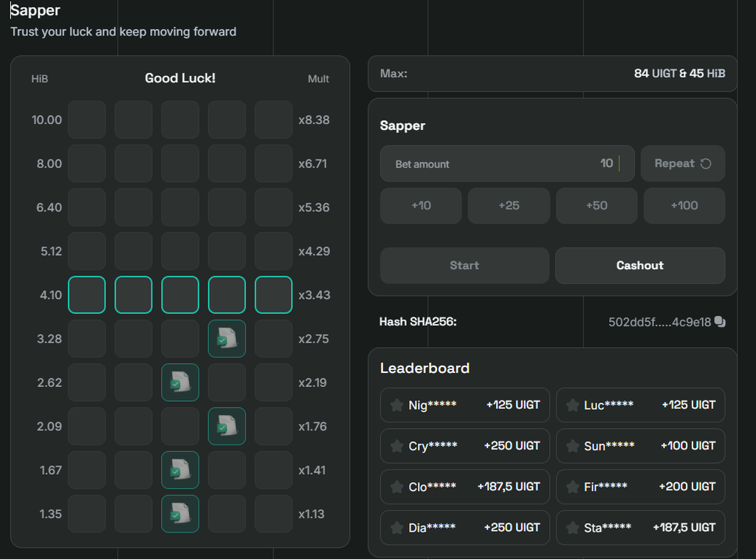Click the x3.43 multiplier label
Screen dimensions: 756x559
coord(315,295)
